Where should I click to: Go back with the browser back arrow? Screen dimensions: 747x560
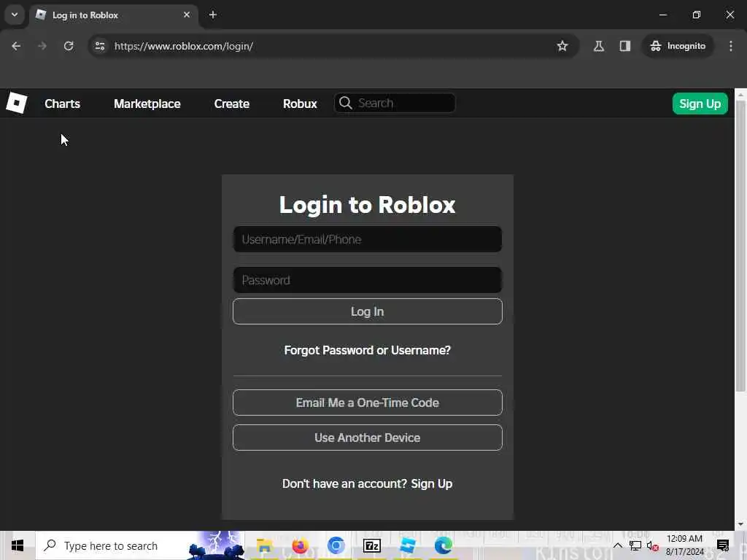tap(16, 46)
